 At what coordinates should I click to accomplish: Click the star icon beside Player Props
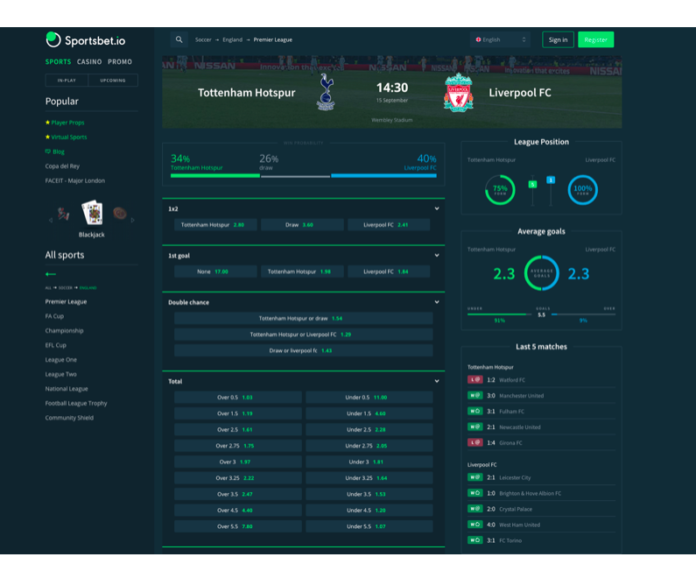(47, 122)
